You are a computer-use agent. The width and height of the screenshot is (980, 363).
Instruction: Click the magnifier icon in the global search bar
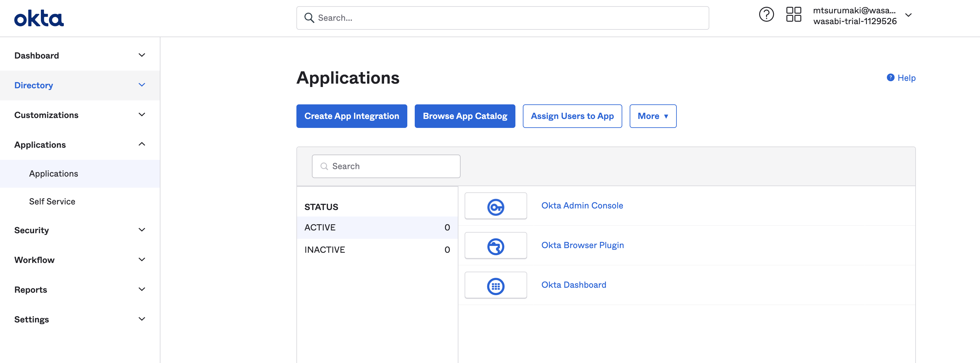pyautogui.click(x=309, y=18)
